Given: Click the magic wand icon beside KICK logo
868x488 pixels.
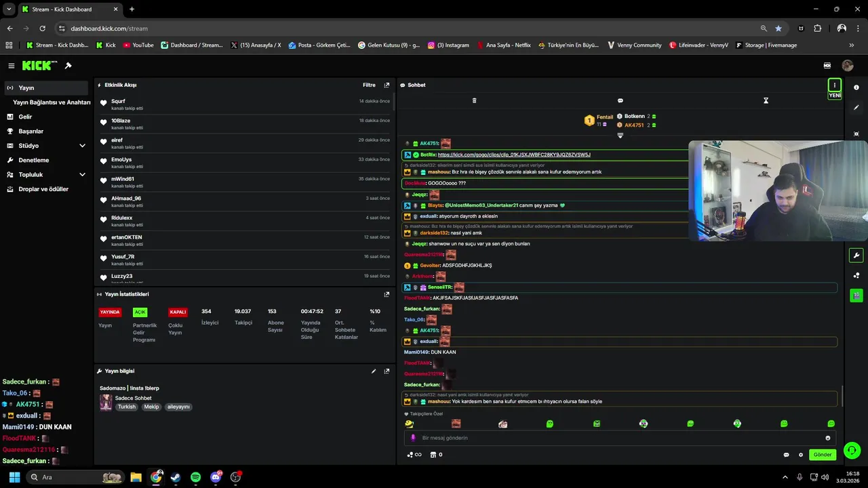Looking at the screenshot, I should click(x=68, y=66).
